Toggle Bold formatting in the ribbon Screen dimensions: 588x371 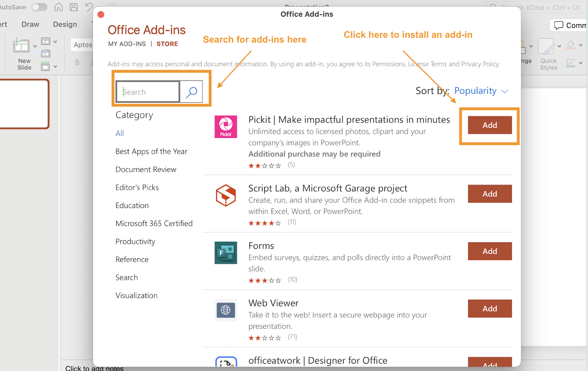(77, 62)
